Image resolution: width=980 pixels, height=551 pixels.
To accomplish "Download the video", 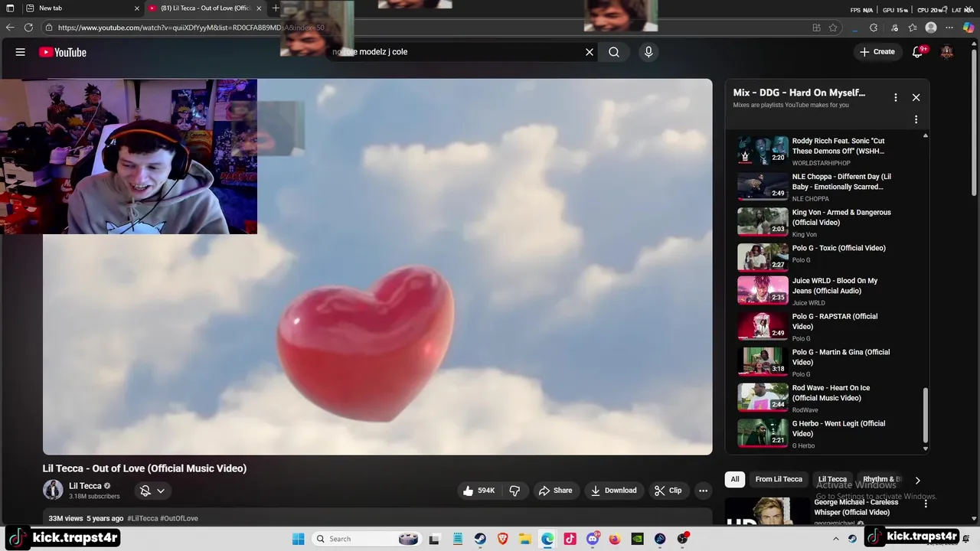I will click(614, 491).
